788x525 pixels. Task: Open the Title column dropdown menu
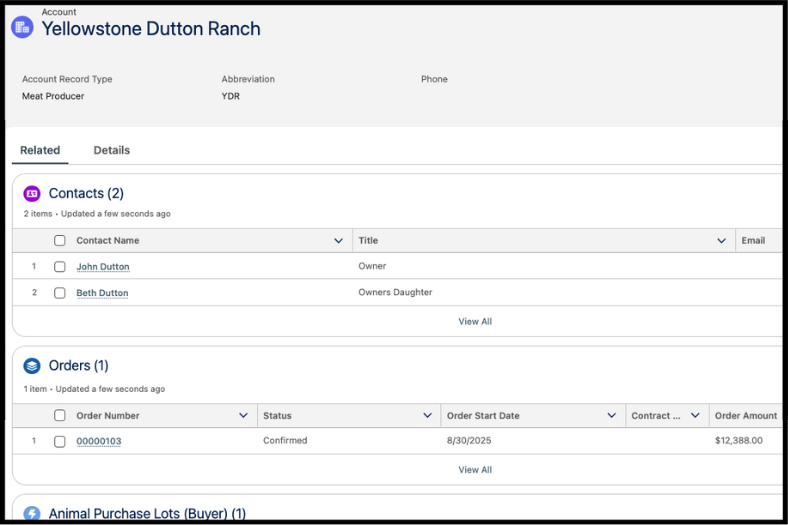tap(722, 241)
